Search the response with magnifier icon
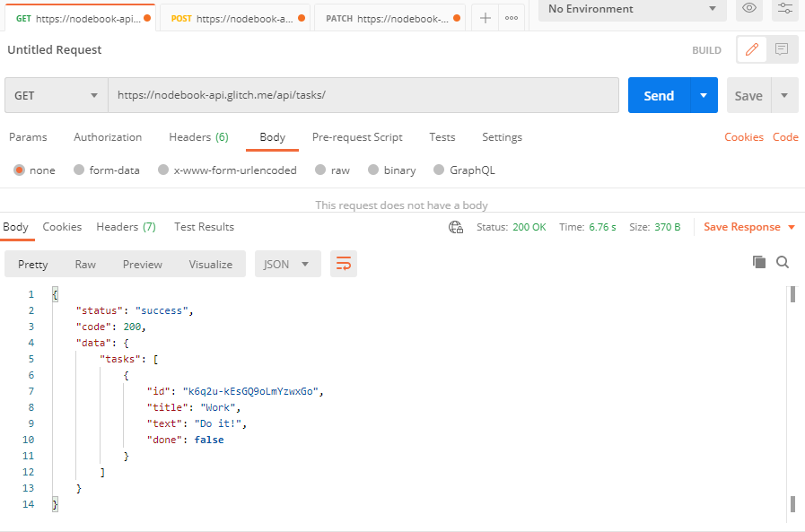 [x=783, y=262]
